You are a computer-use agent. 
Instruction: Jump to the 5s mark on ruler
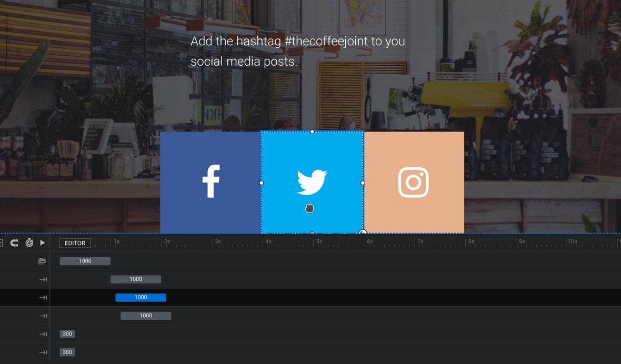point(319,241)
